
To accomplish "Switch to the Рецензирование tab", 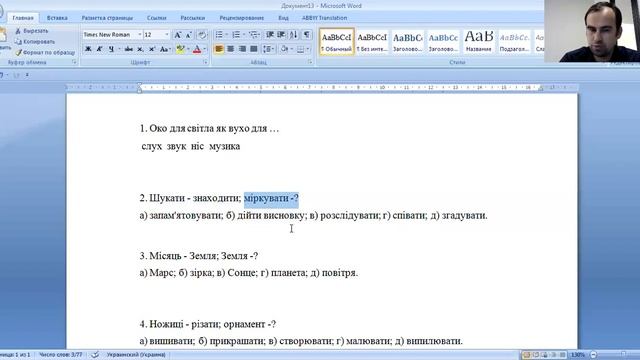I will coord(242,18).
